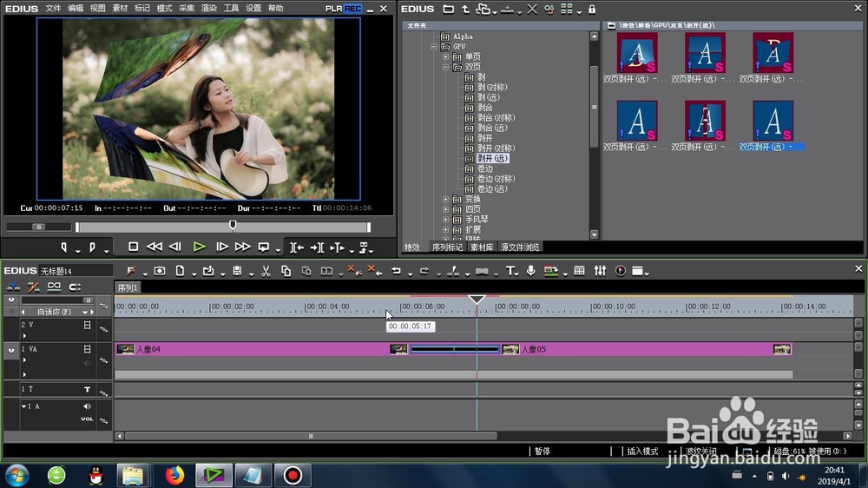The image size is (868, 488).
Task: Toggle the 2 V track video lock icon
Action: [x=87, y=325]
